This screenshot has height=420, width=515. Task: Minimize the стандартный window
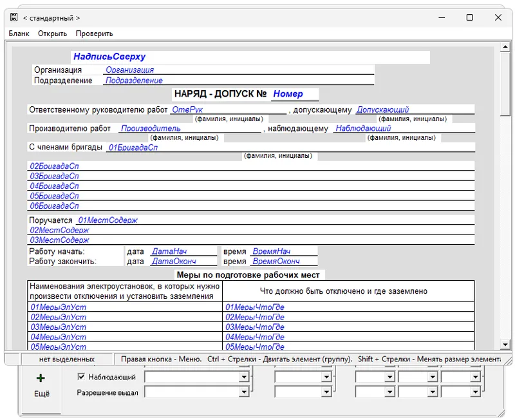pos(442,17)
